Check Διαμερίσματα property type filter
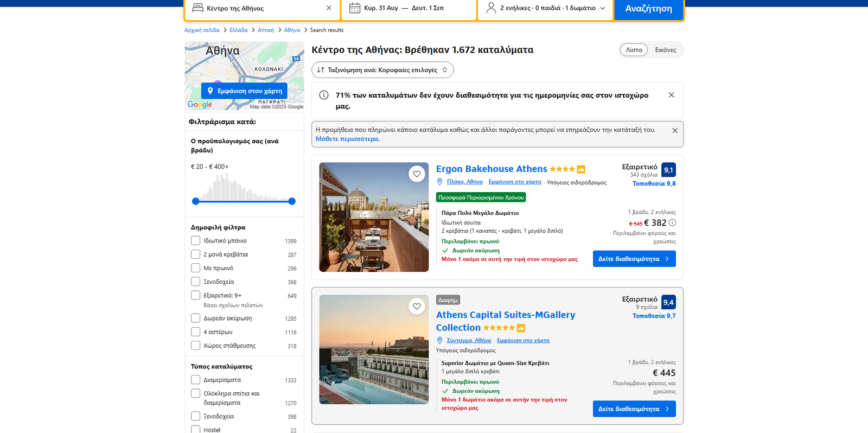Viewport: 868px width, 433px height. coord(196,380)
